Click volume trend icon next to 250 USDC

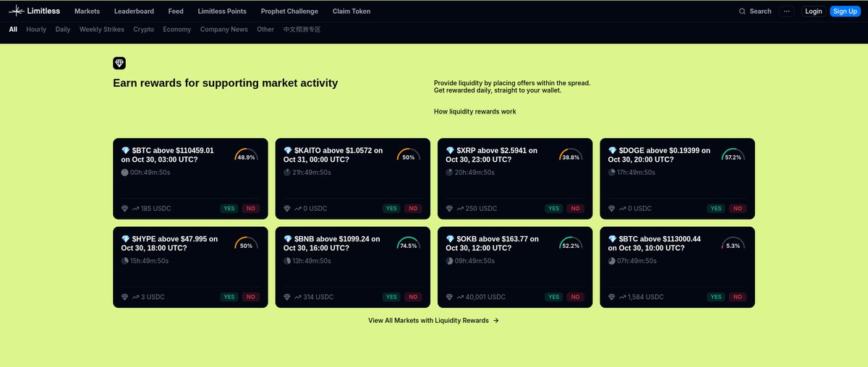click(x=460, y=209)
